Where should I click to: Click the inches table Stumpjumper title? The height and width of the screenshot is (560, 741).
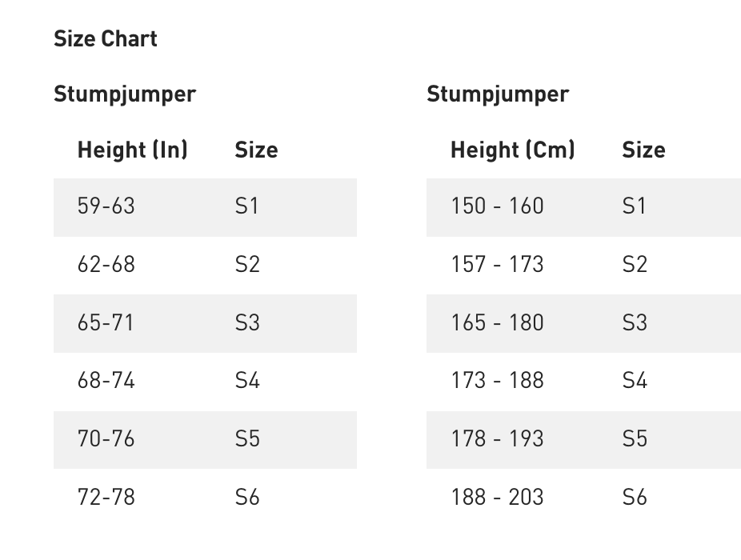pos(124,94)
